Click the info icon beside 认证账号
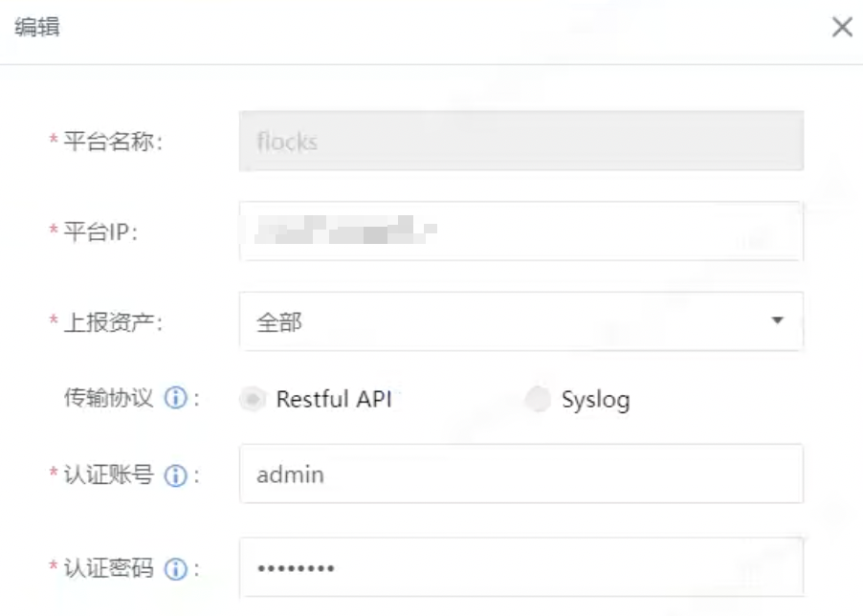The width and height of the screenshot is (863, 616). coord(176,475)
